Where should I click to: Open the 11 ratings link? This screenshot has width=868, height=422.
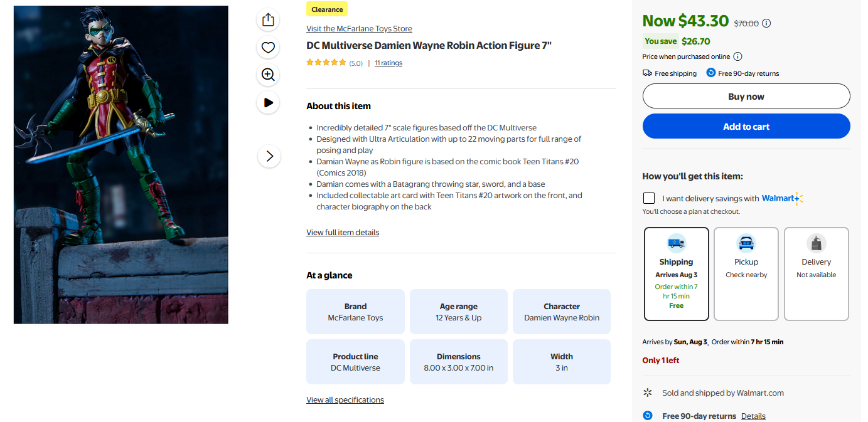pos(388,63)
